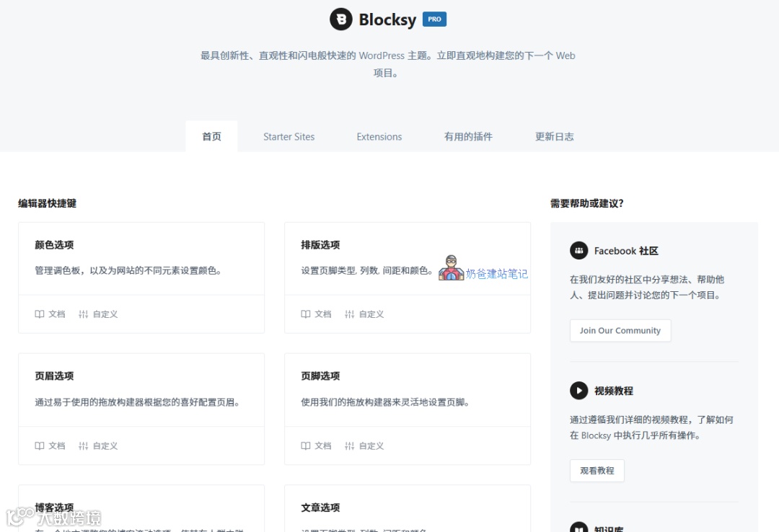The image size is (779, 532).
Task: Click the 颜色选项 description text
Action: [128, 271]
